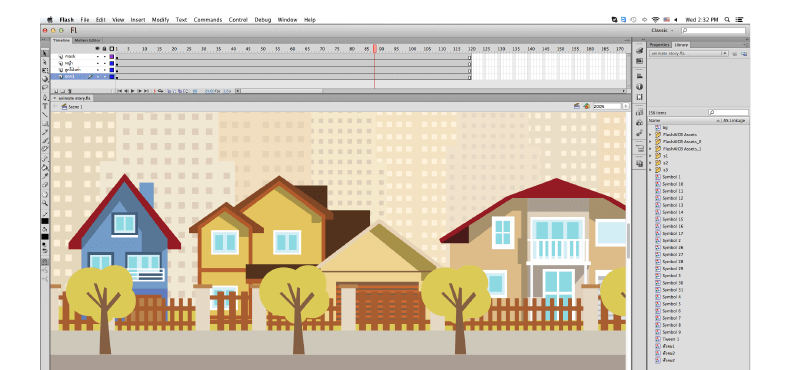This screenshot has height=370, width=790.
Task: Pick the Paint Bucket tool
Action: click(45, 167)
